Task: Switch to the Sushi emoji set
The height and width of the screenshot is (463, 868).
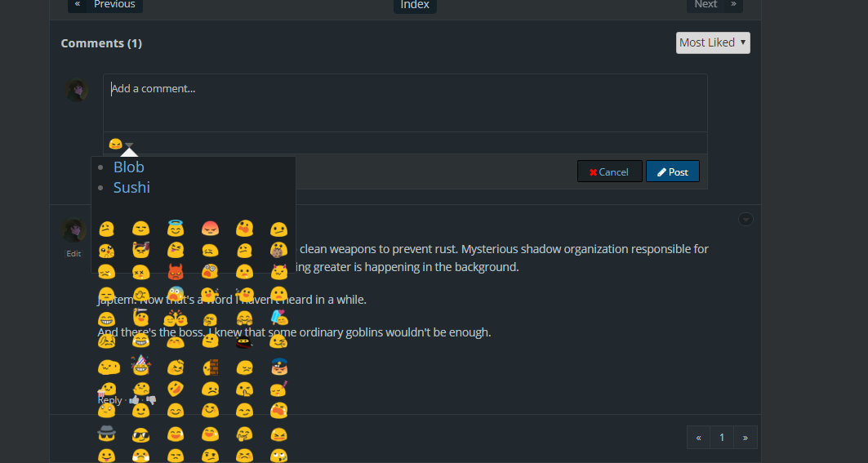Action: pyautogui.click(x=131, y=188)
